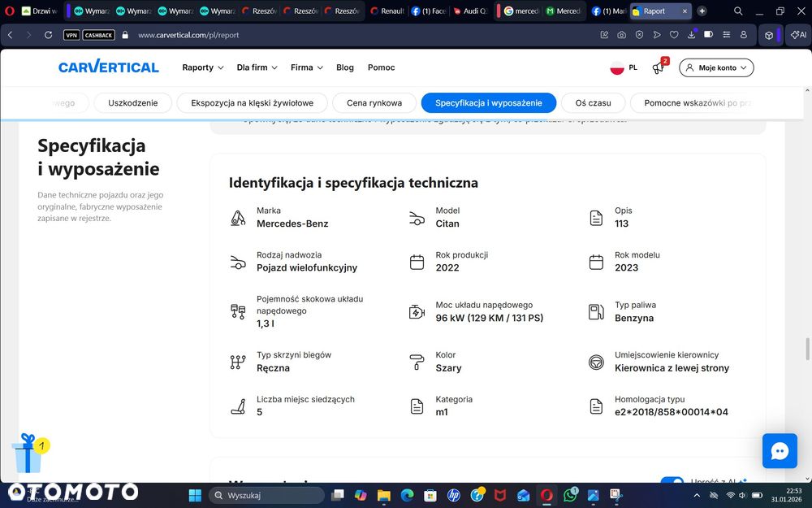Click the heart bookmark icon
Screen dimensions: 812x508
(674, 35)
